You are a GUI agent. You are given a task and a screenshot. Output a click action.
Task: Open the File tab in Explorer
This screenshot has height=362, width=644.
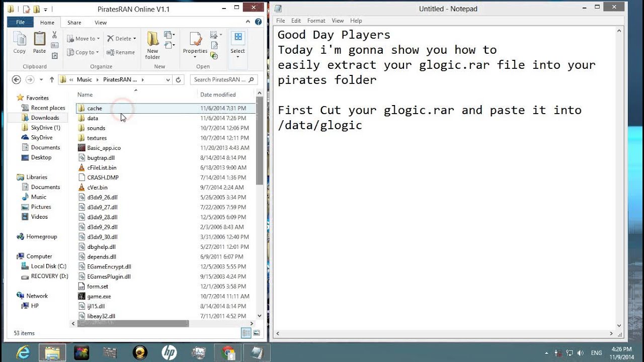coord(20,22)
